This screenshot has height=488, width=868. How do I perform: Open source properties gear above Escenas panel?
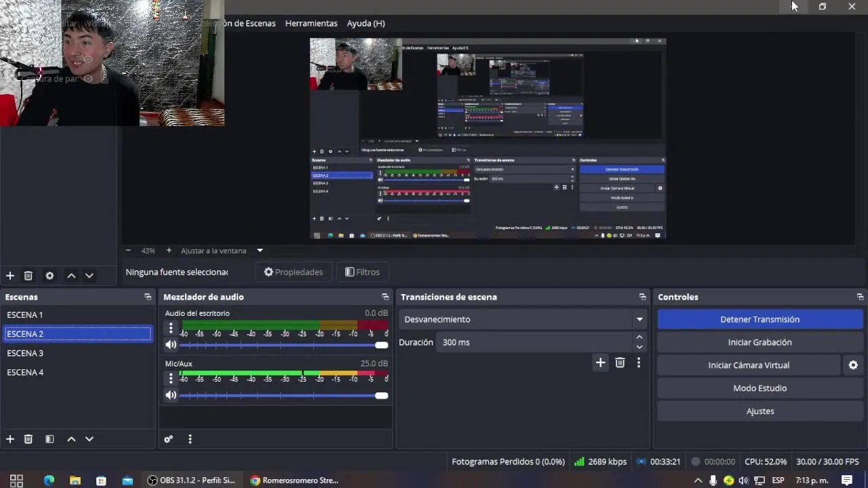[50, 276]
